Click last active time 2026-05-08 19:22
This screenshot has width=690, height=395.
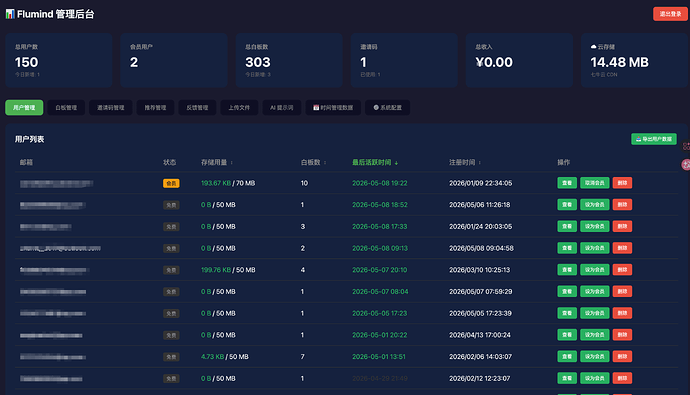(x=380, y=183)
